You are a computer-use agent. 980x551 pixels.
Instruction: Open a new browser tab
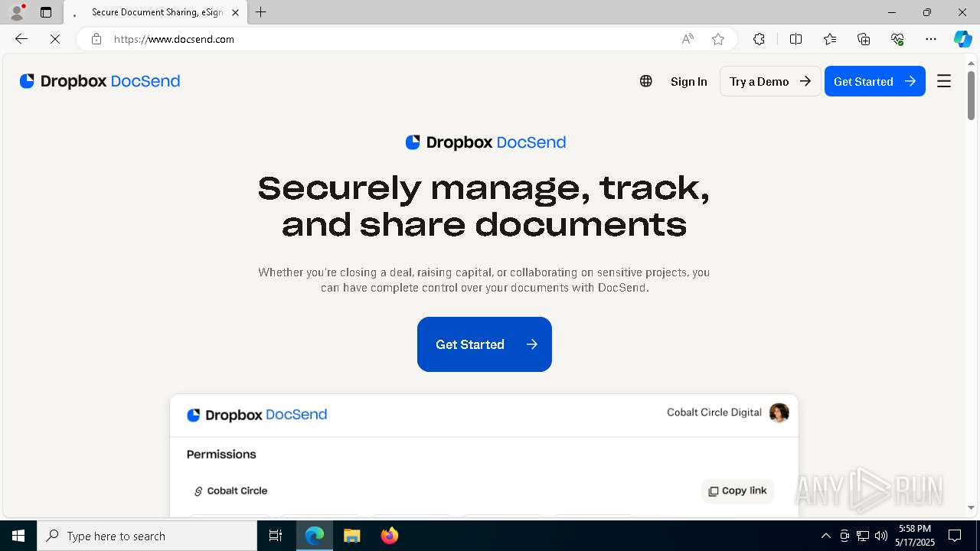[261, 12]
